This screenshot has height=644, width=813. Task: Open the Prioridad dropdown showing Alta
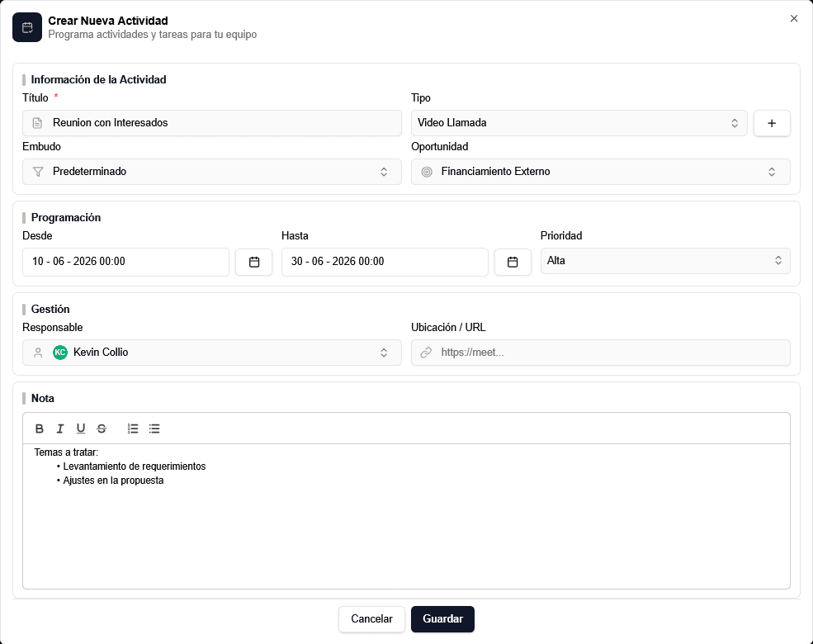pos(665,261)
